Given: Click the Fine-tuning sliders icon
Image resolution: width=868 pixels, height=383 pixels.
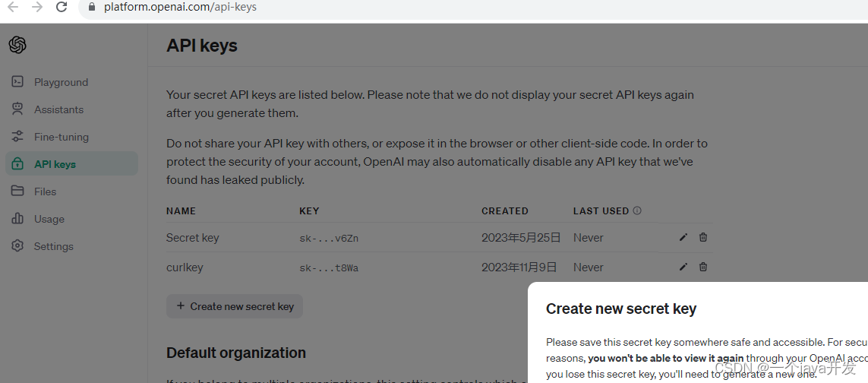Looking at the screenshot, I should click(17, 136).
